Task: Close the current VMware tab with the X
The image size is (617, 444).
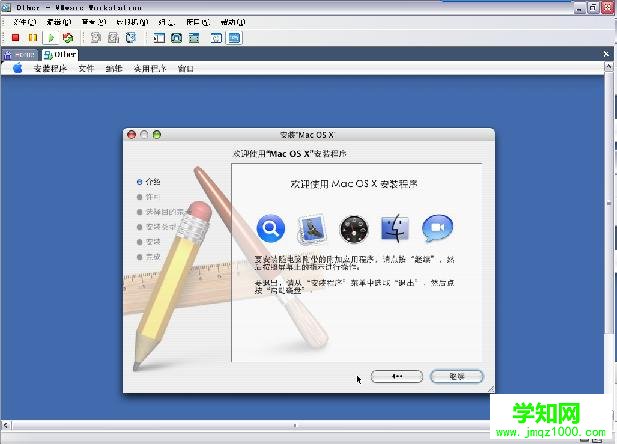Action: coord(606,54)
